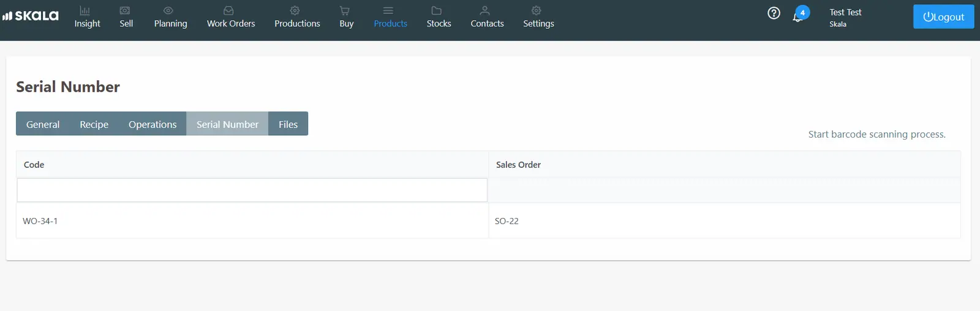View notifications via the bell icon
This screenshot has height=311, width=980.
click(797, 17)
